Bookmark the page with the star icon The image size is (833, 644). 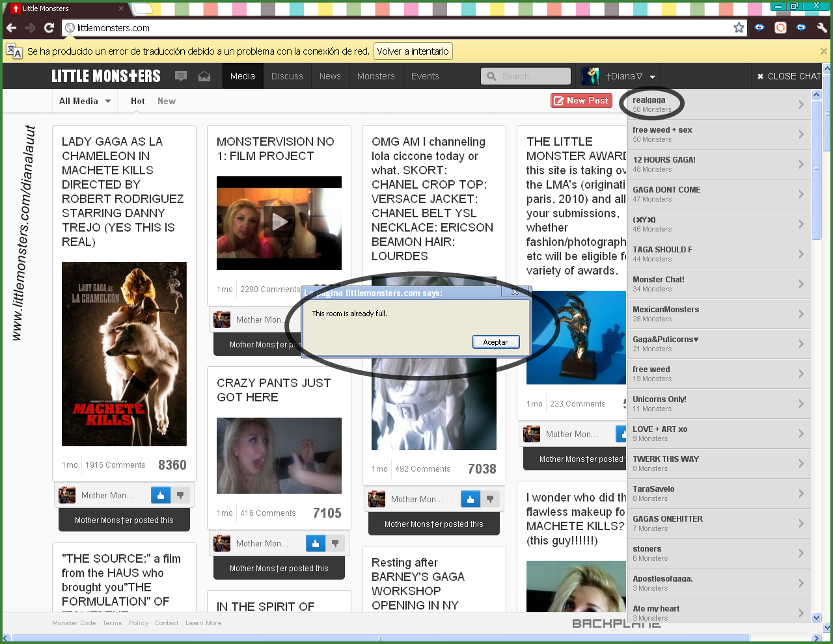[x=739, y=27]
